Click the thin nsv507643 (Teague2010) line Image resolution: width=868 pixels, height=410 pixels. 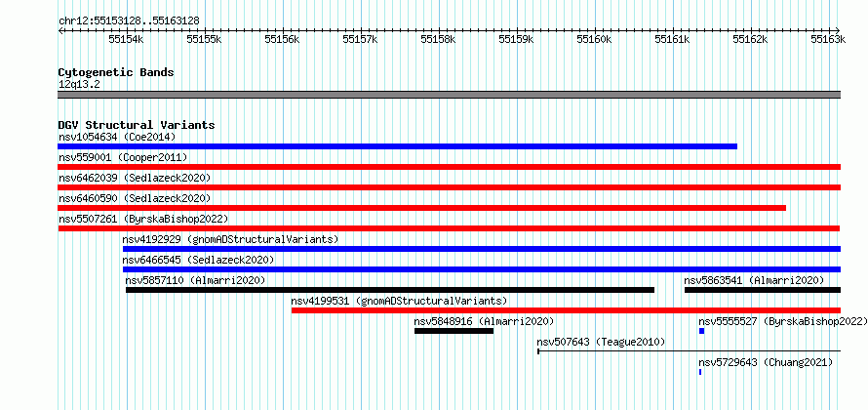[x=690, y=351]
